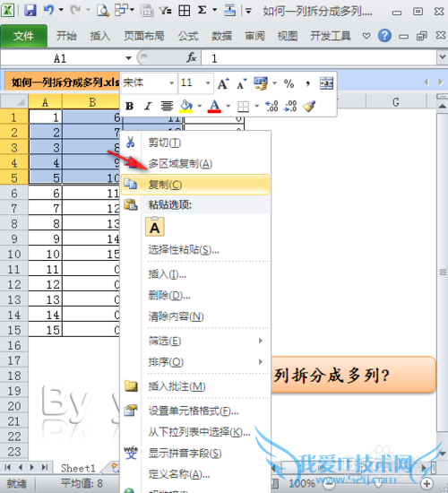Open the Excel Help question mark

(384, 36)
